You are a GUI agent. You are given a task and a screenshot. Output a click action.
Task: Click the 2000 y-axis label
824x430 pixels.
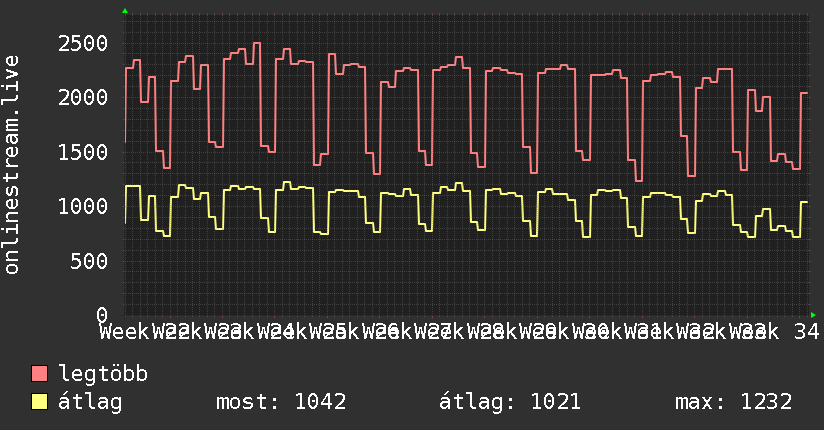click(83, 98)
